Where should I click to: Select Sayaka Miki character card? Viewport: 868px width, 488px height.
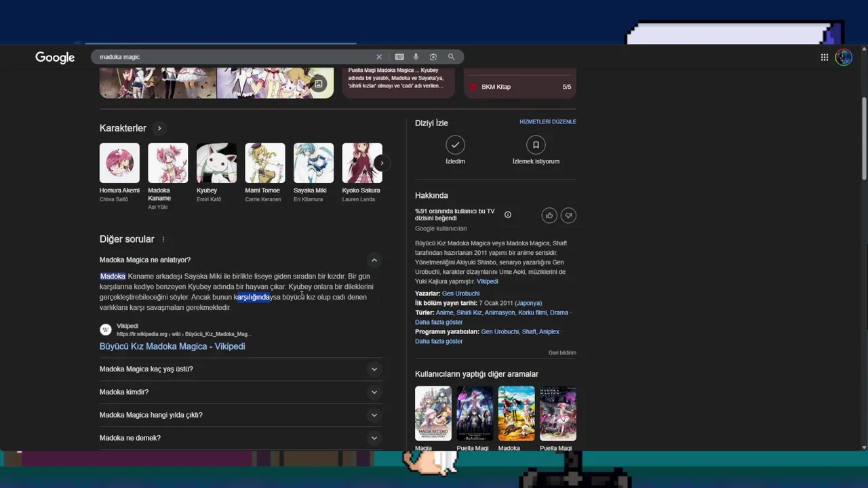(x=313, y=173)
